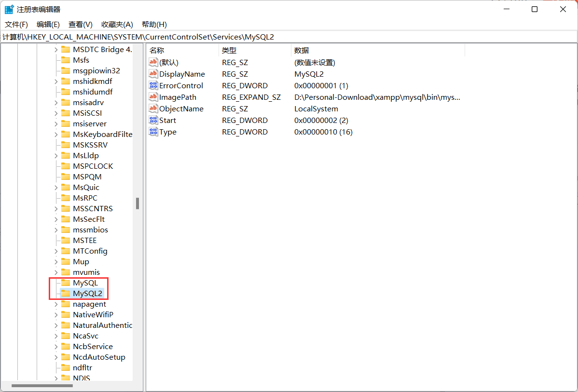Expand the MTConfig key
This screenshot has height=392, width=578.
click(x=56, y=251)
